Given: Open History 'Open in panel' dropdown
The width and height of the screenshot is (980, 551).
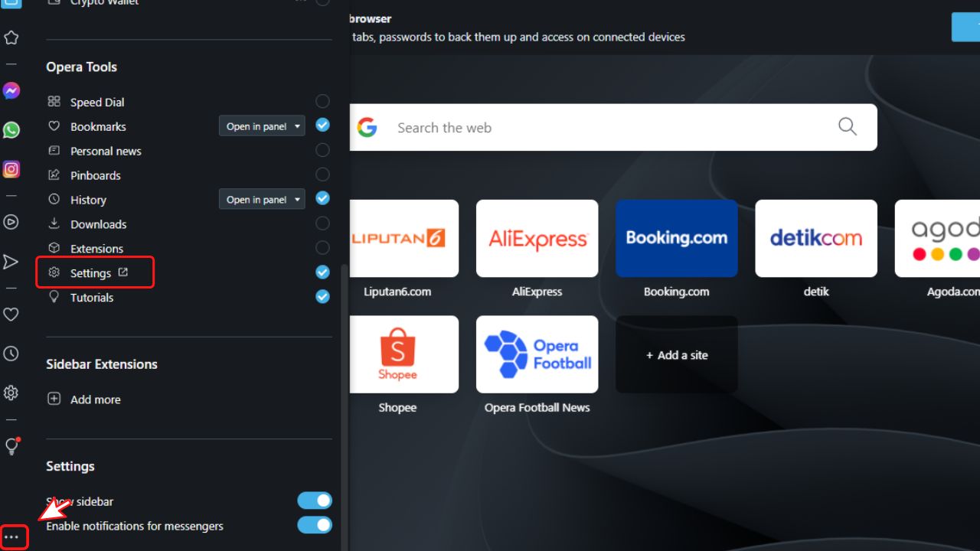Looking at the screenshot, I should 262,199.
